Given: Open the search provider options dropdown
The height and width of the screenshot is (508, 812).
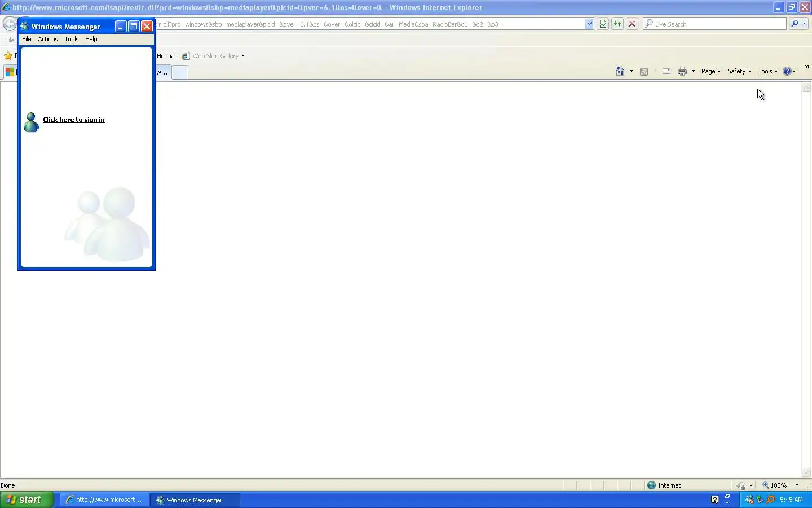Looking at the screenshot, I should click(x=805, y=24).
